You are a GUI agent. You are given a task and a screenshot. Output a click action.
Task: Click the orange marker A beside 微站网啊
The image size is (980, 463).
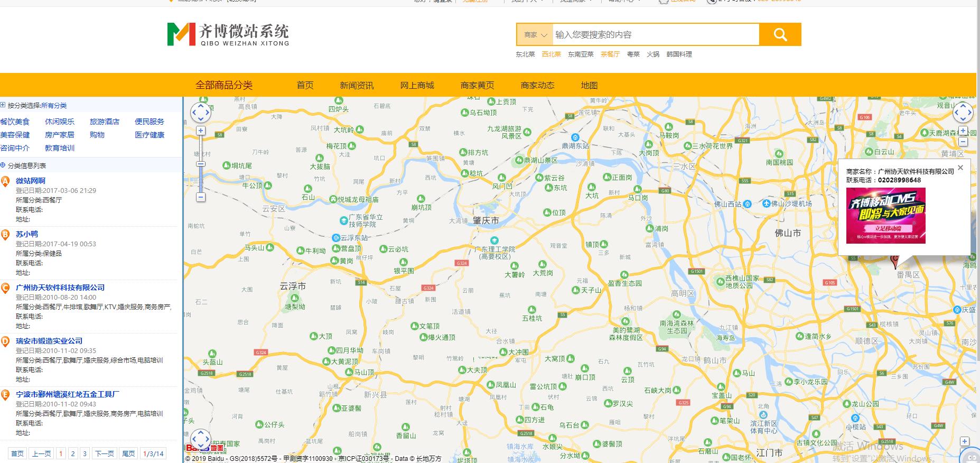point(5,182)
